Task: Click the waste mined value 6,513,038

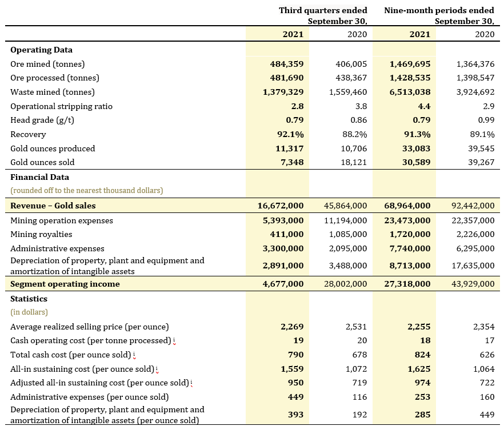Action: pyautogui.click(x=410, y=92)
